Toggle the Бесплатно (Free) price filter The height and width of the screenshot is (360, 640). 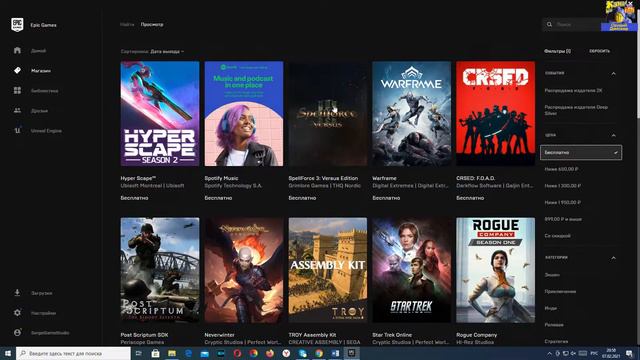[x=581, y=152]
